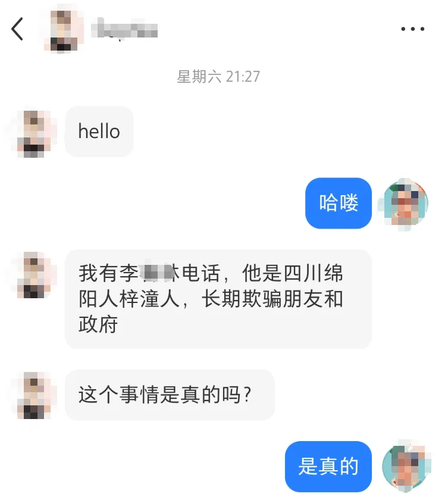
Task: Click the '星期六 21:27' timestamp label
Action: [218, 77]
